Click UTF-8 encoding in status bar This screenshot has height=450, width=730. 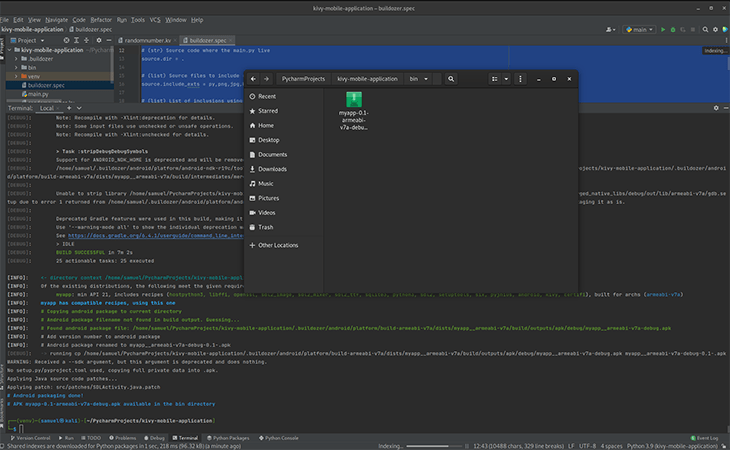[587, 446]
